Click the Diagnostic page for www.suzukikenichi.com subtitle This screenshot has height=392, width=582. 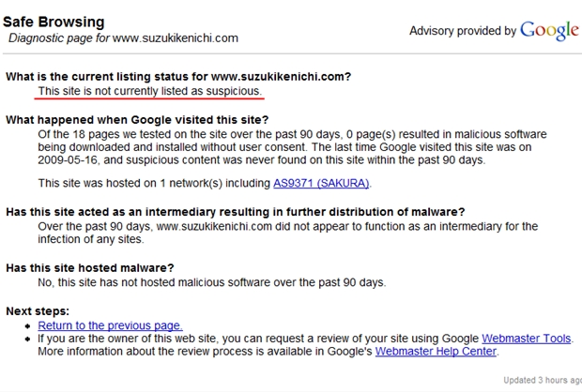(x=123, y=38)
